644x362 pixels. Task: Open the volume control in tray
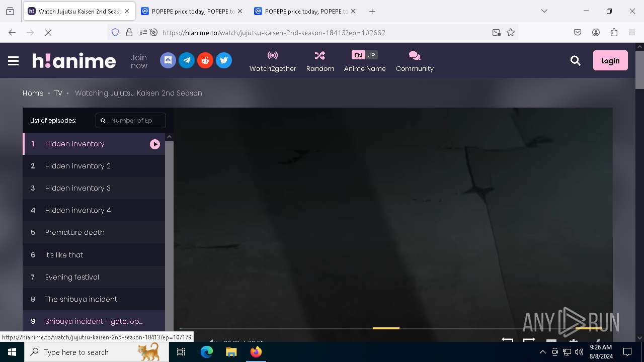(x=579, y=352)
